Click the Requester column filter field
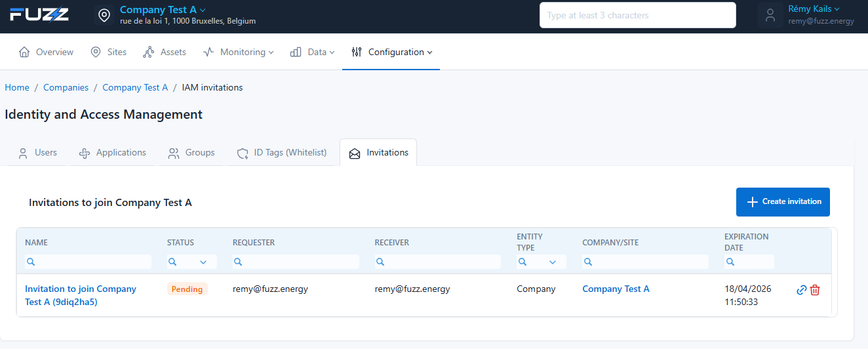 coord(296,262)
